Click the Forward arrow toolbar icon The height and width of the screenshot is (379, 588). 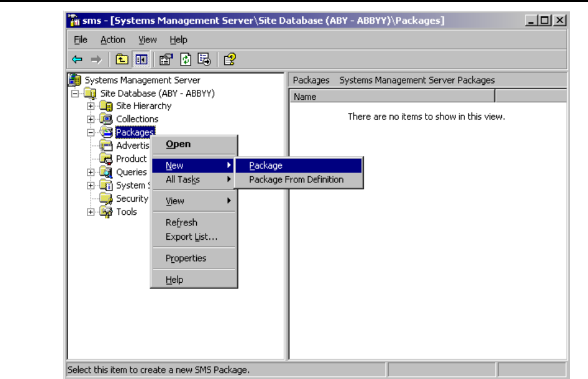96,59
